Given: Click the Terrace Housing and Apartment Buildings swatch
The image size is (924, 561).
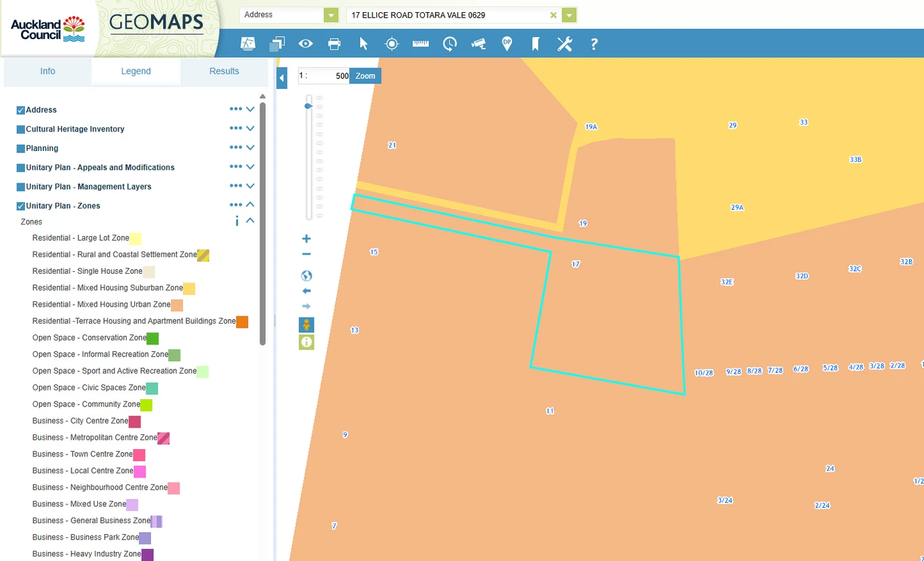Looking at the screenshot, I should tap(242, 322).
